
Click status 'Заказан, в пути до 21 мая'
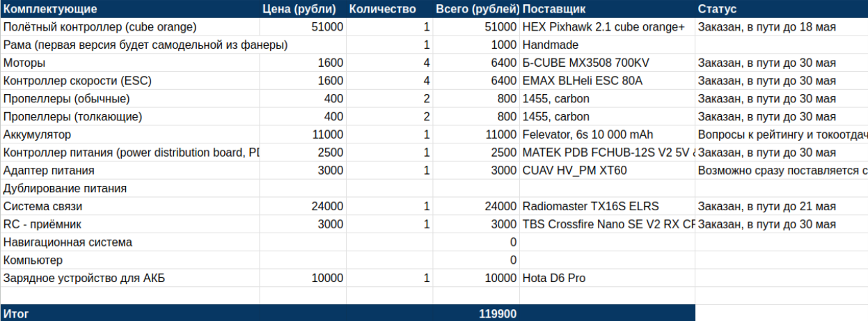782,206
